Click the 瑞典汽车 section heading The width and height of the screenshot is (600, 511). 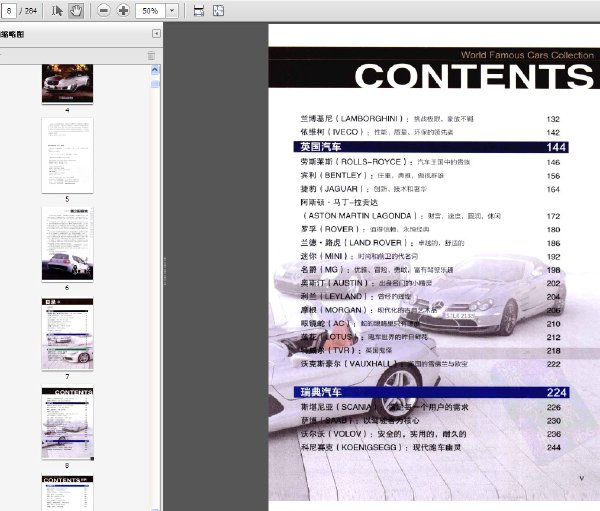321,392
